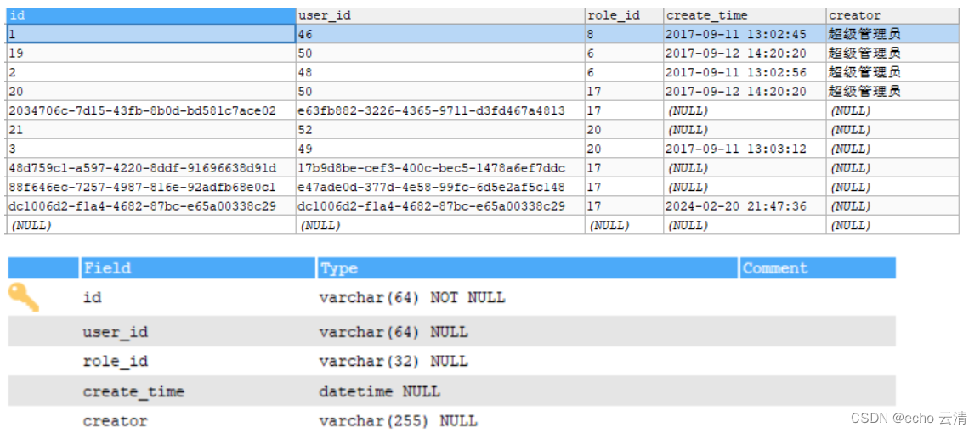The width and height of the screenshot is (980, 433).
Task: Click the create_time cell 2017-09-11 13:02:45
Action: click(x=745, y=34)
